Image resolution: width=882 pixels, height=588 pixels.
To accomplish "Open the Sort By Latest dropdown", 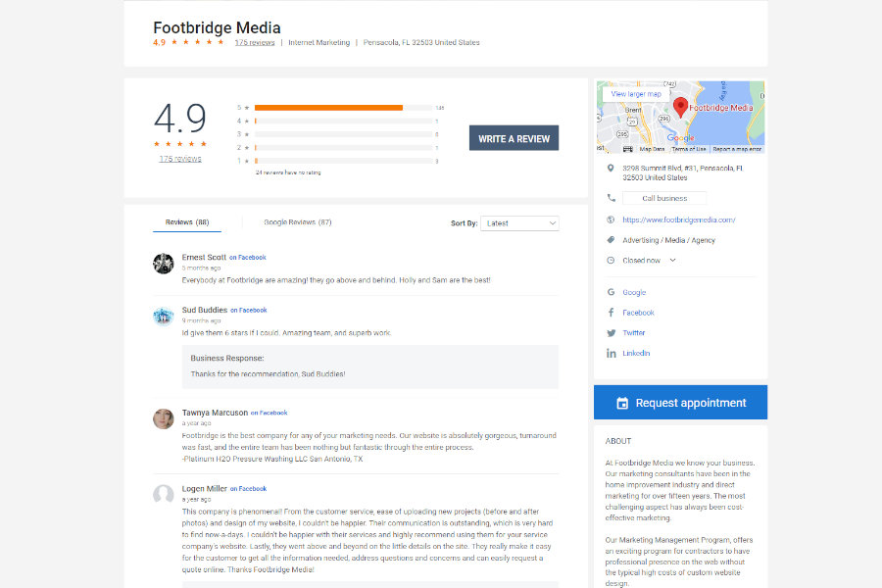I will pyautogui.click(x=519, y=223).
